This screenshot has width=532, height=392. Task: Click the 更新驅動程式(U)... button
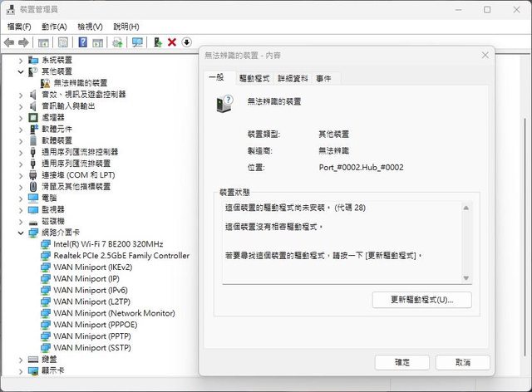(x=422, y=299)
